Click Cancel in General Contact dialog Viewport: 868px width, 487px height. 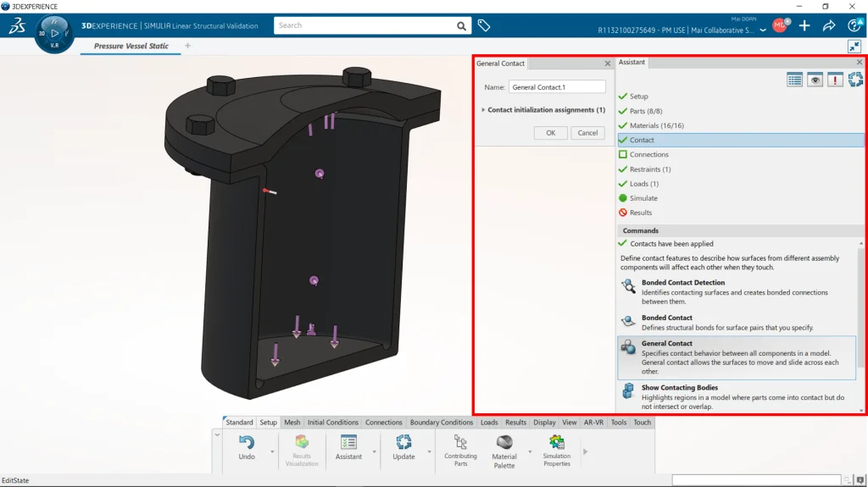[x=587, y=133]
